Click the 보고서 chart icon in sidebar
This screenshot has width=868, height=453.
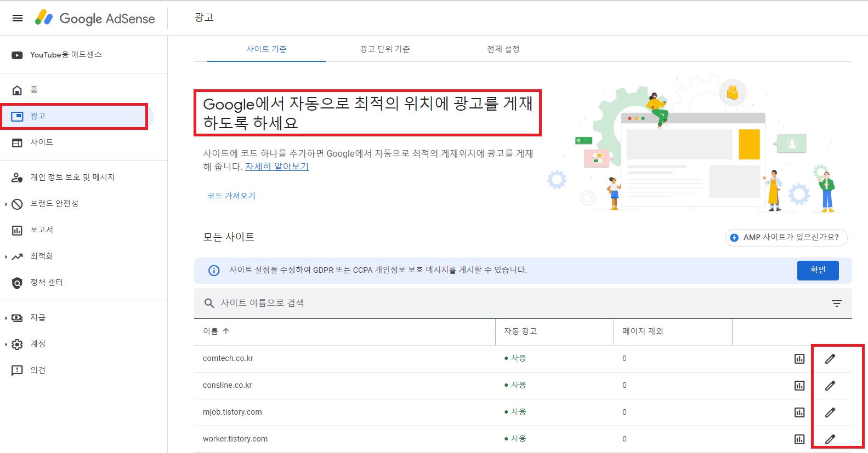pyautogui.click(x=17, y=230)
